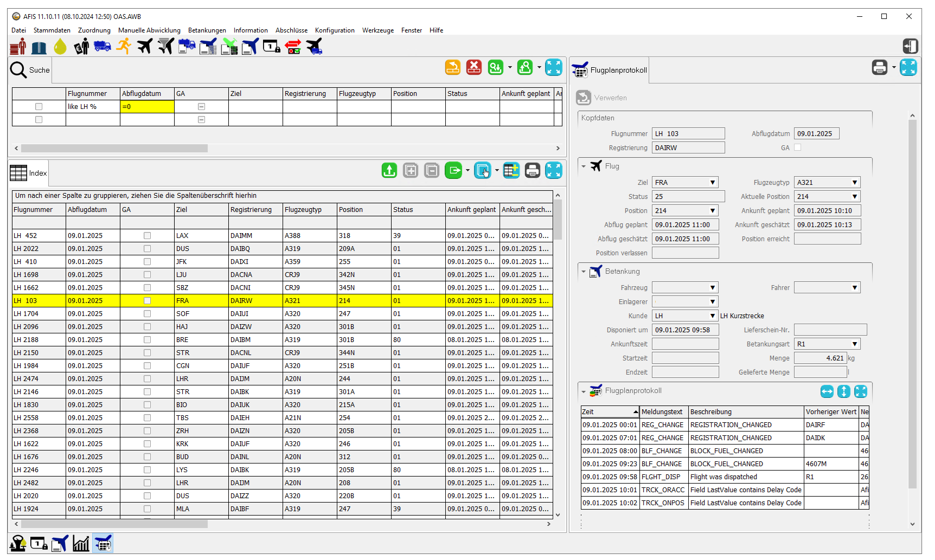This screenshot has height=560, width=935.
Task: Collapse the Betankung section
Action: click(584, 272)
